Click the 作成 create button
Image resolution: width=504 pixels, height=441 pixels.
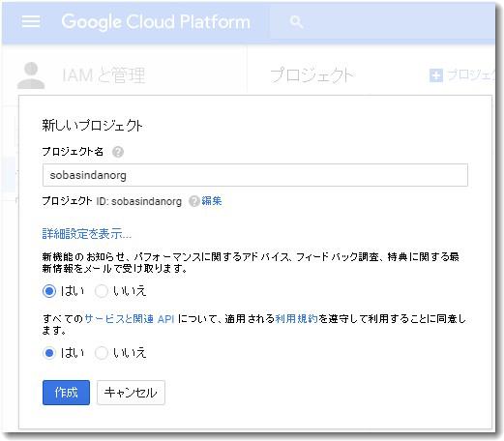pyautogui.click(x=66, y=393)
